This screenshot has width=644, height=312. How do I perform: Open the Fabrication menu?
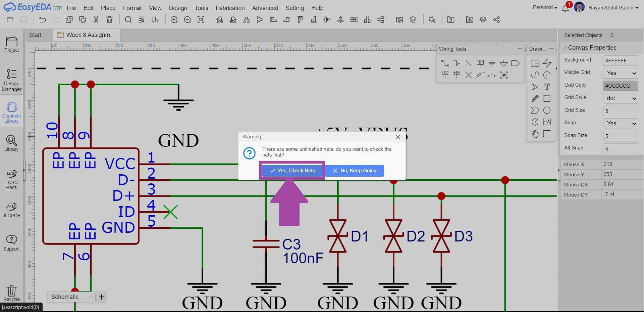pyautogui.click(x=230, y=8)
